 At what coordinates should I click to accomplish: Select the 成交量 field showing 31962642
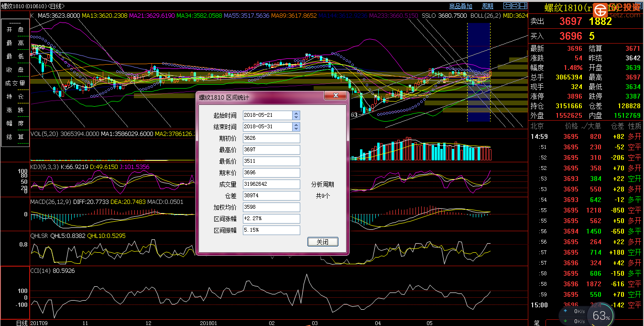[x=271, y=184]
